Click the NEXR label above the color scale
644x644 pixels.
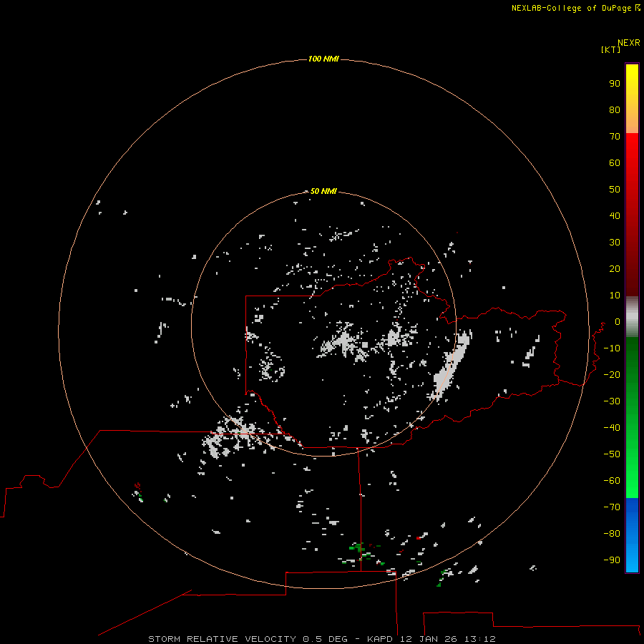pyautogui.click(x=629, y=43)
